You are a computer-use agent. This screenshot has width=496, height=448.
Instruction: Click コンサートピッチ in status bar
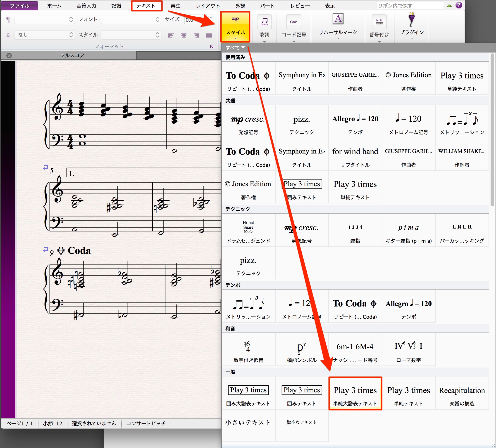[x=146, y=423]
